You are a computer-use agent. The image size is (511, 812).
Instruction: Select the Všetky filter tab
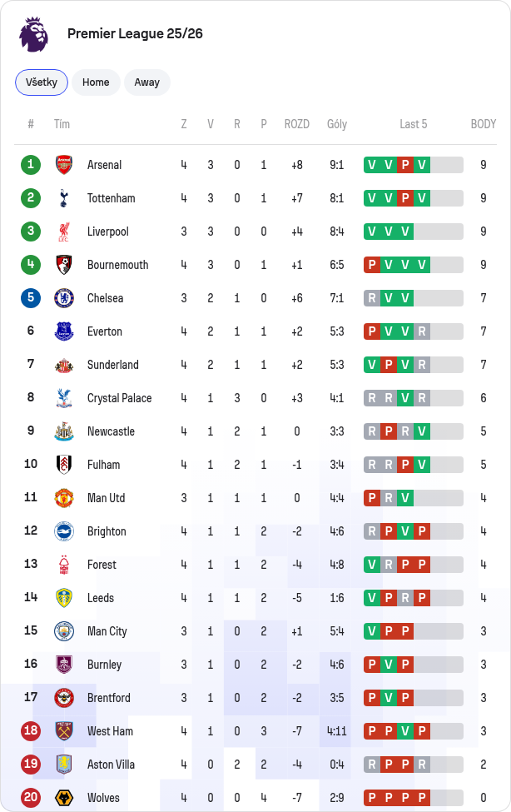[42, 82]
